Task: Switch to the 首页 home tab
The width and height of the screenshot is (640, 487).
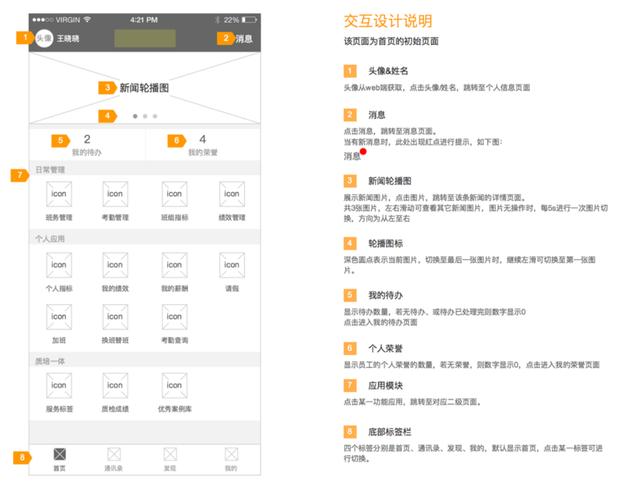Action: click(60, 459)
